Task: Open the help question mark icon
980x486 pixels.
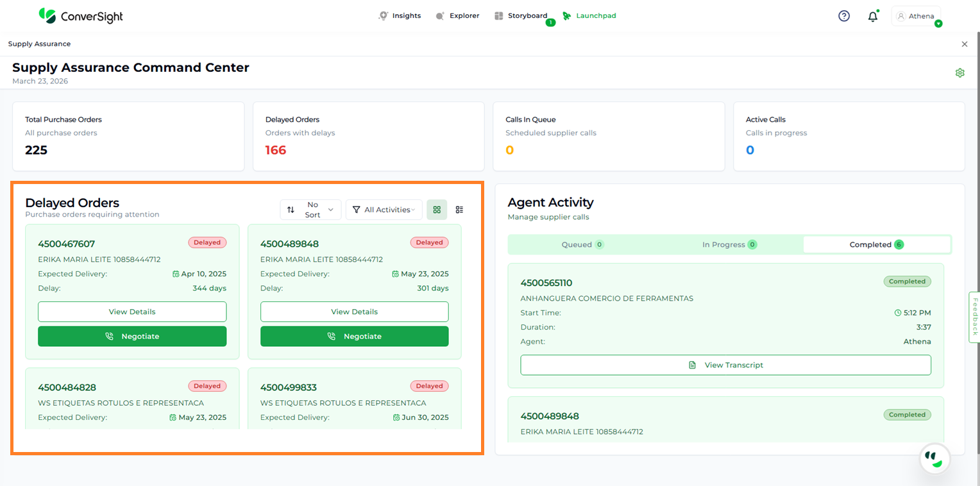Action: tap(844, 16)
